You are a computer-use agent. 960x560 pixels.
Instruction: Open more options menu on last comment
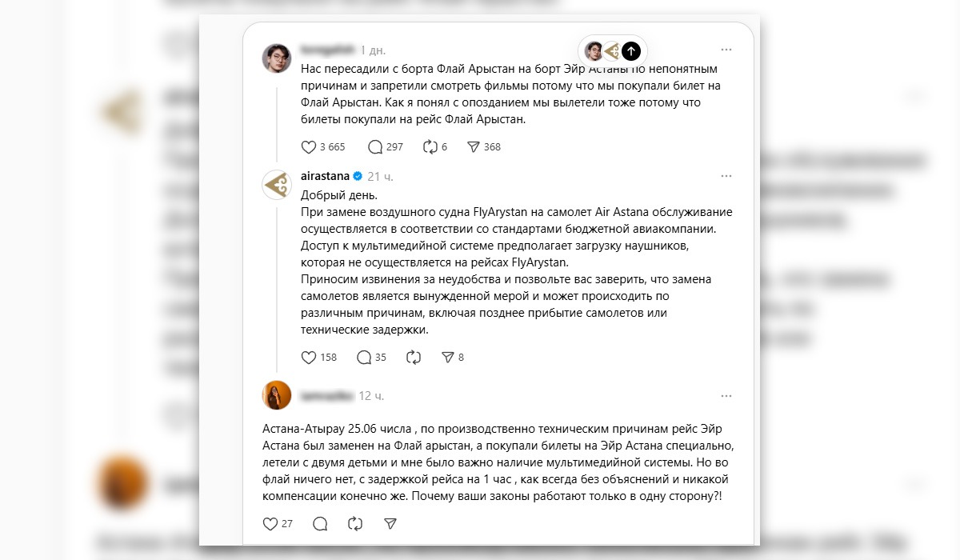pyautogui.click(x=726, y=395)
